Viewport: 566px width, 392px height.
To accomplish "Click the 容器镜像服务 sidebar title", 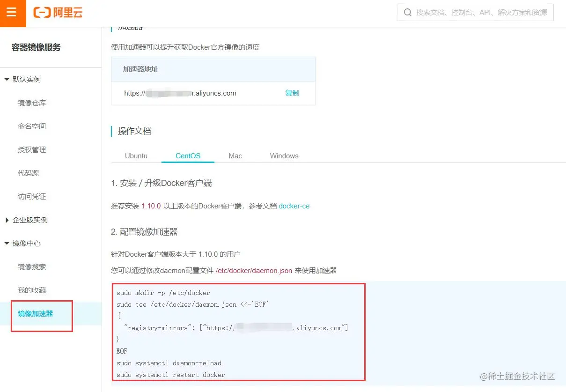I will pos(36,47).
